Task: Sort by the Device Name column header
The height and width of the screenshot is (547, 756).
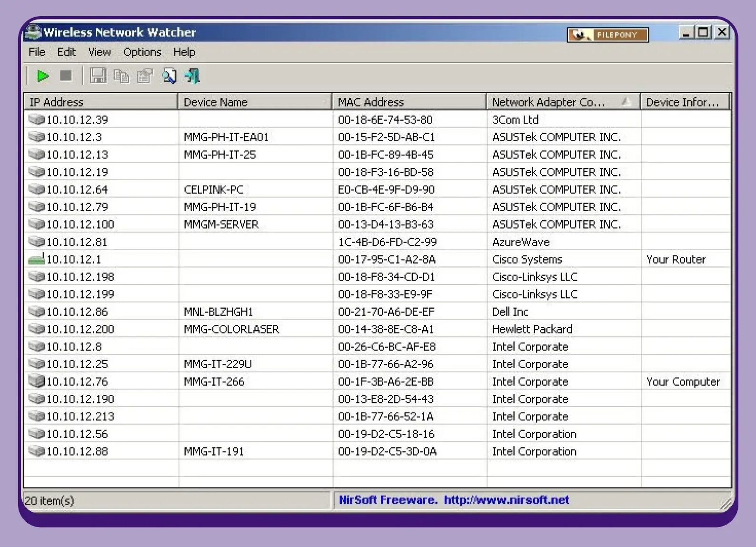Action: pos(255,102)
